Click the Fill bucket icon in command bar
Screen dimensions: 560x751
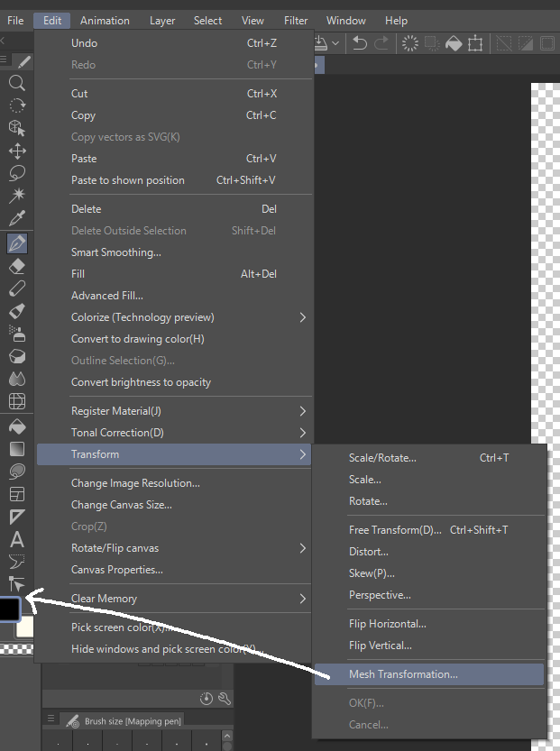pos(454,43)
